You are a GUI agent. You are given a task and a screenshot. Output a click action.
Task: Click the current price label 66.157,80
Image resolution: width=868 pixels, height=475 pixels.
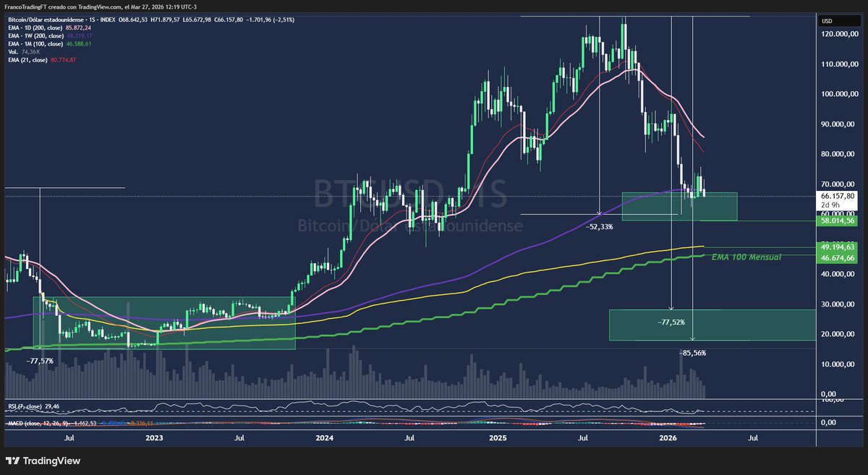(x=838, y=196)
